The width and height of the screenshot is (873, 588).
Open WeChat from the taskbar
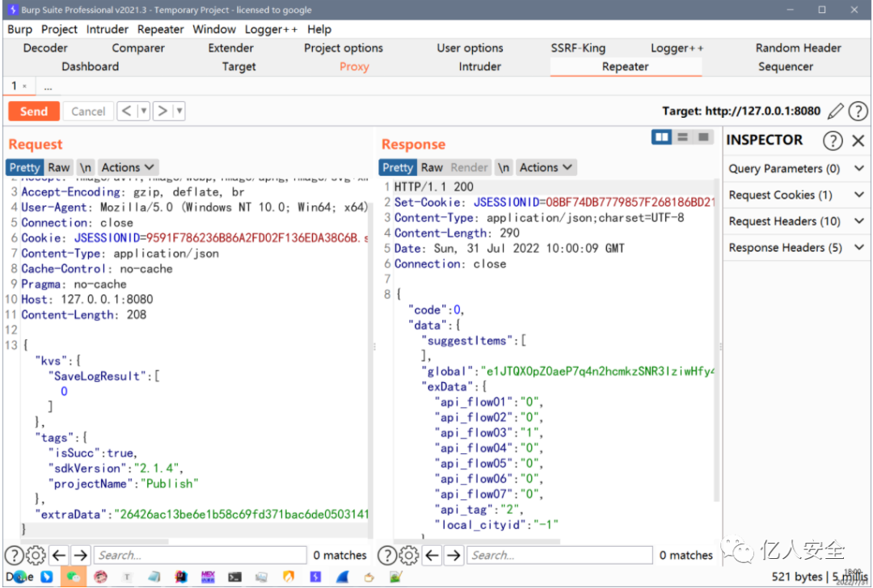point(73,577)
